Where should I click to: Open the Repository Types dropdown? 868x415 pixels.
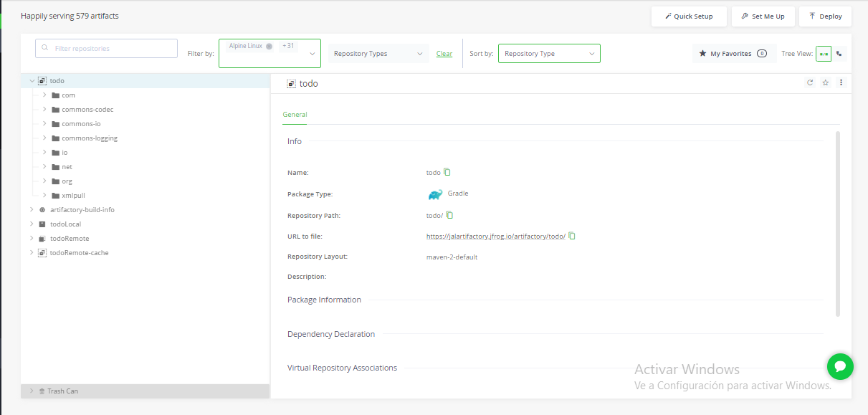(x=378, y=54)
